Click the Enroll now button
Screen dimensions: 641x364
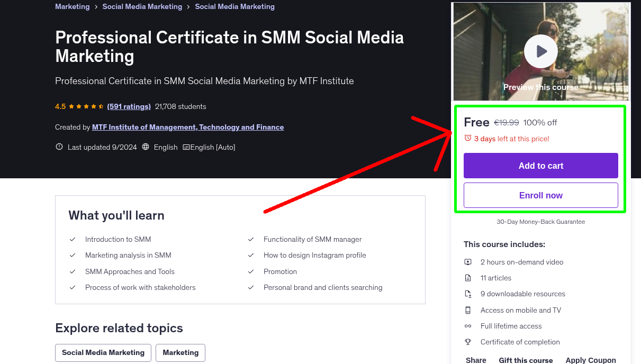tap(541, 195)
